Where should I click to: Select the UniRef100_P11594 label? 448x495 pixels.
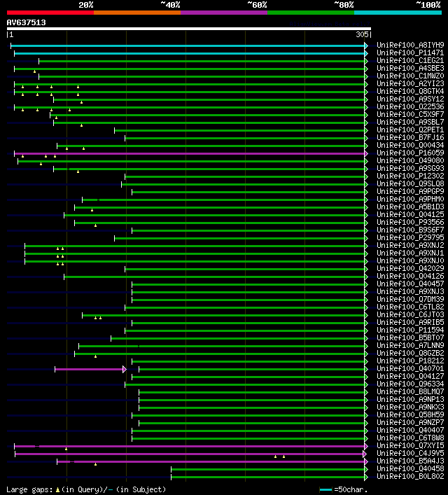(x=410, y=330)
